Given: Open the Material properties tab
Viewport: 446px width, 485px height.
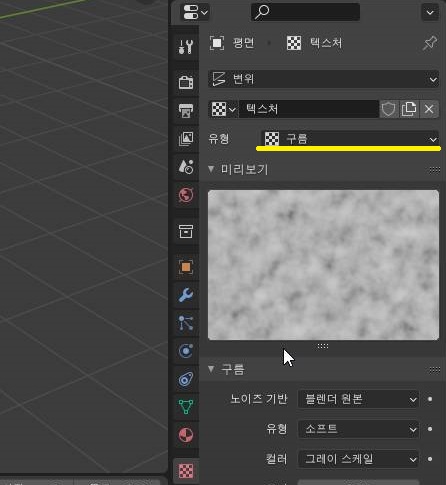Looking at the screenshot, I should coord(186,435).
